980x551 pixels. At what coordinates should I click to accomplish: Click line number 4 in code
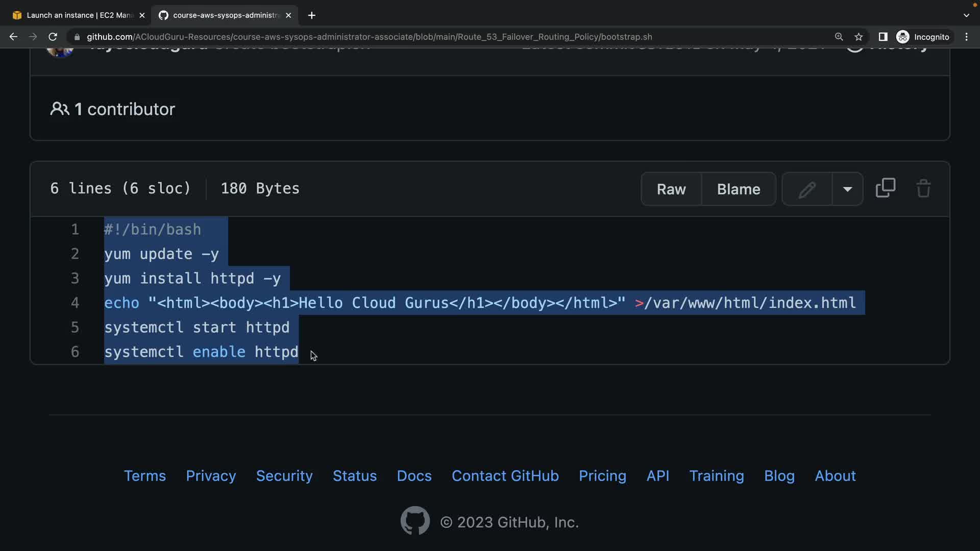75,303
